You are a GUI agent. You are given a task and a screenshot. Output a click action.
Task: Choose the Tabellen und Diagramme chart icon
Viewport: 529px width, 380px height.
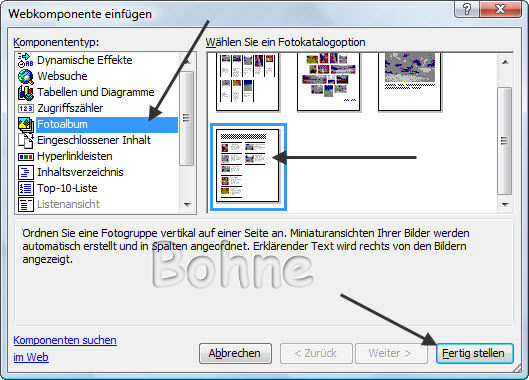(x=26, y=92)
